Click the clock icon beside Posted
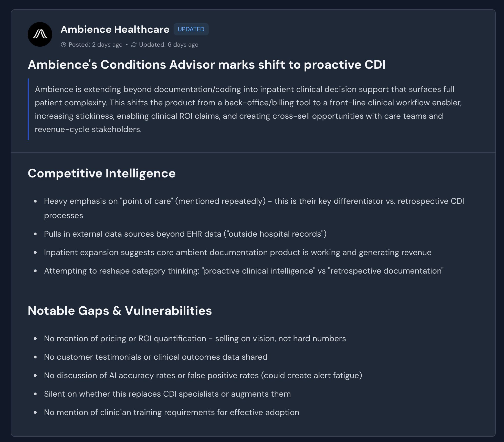Screen dimensions: 504x442 point(64,45)
